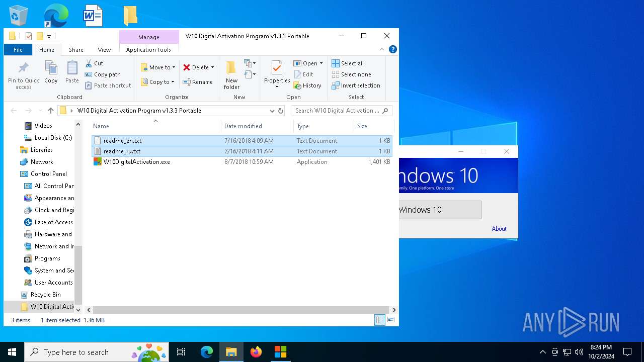Open Microsoft Edge from the taskbar
The image size is (644, 362).
[207, 352]
